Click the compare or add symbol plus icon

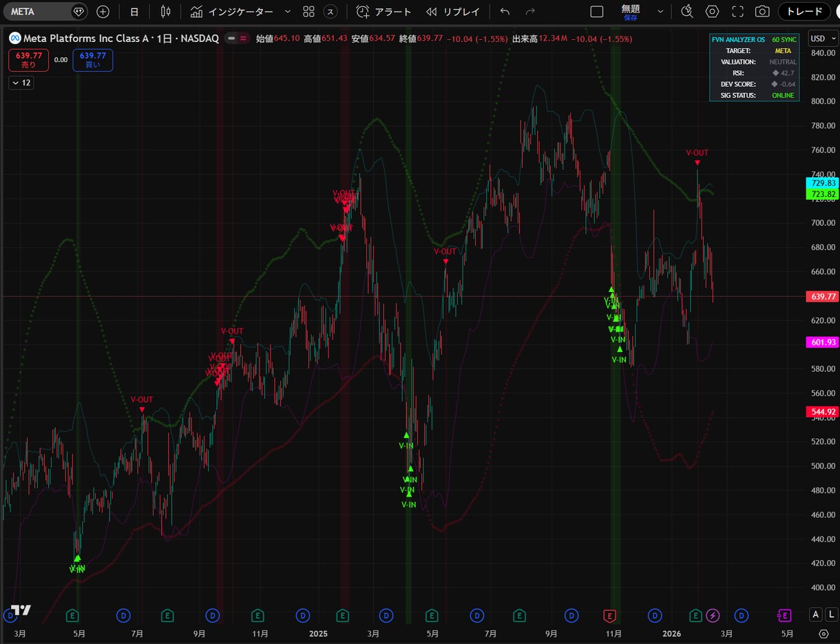pyautogui.click(x=103, y=12)
